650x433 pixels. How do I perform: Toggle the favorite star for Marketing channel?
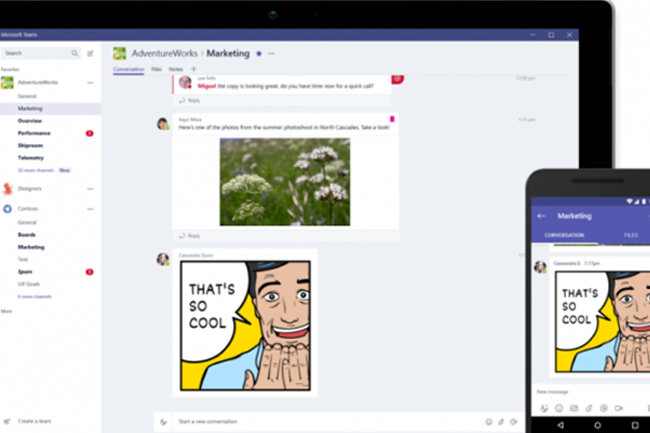coord(259,53)
